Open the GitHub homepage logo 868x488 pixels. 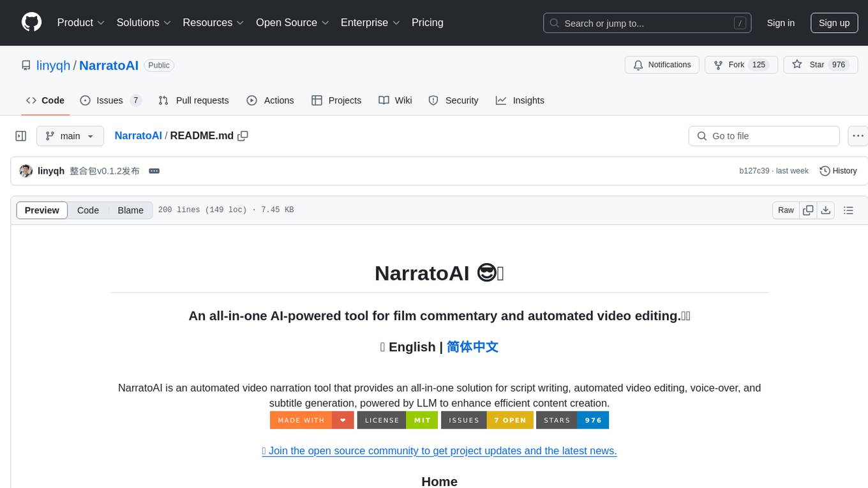(32, 22)
